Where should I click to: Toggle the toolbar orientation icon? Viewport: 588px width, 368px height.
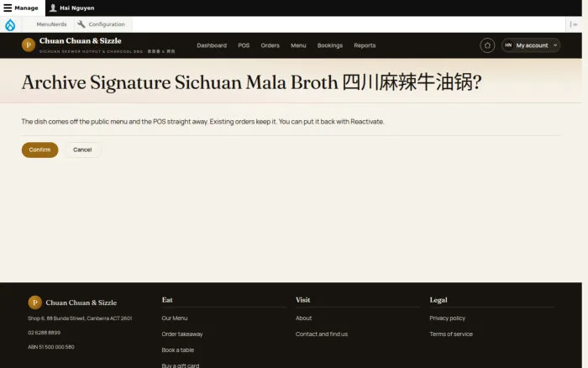tap(574, 24)
